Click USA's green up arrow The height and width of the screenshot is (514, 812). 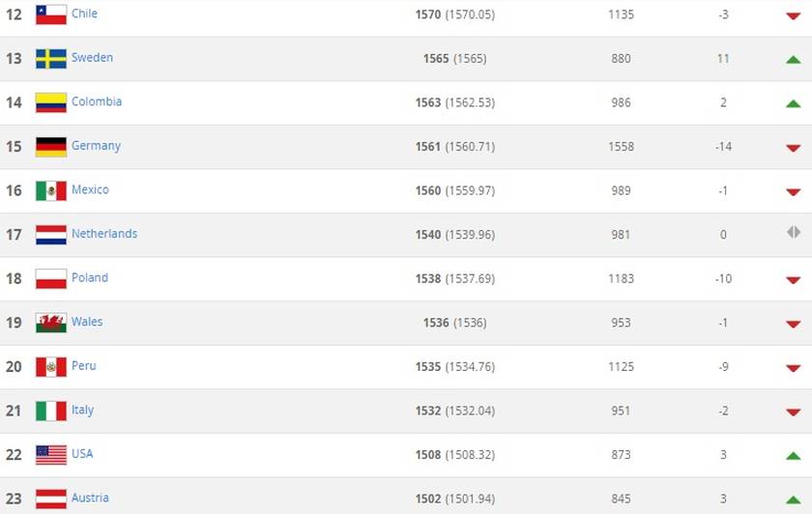click(794, 455)
